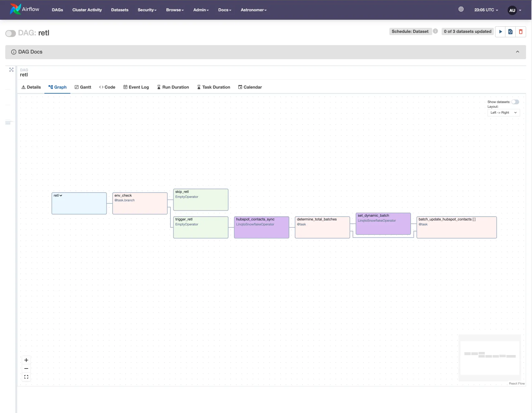Delete the DAG using the trash icon
Image resolution: width=532 pixels, height=413 pixels.
521,32
